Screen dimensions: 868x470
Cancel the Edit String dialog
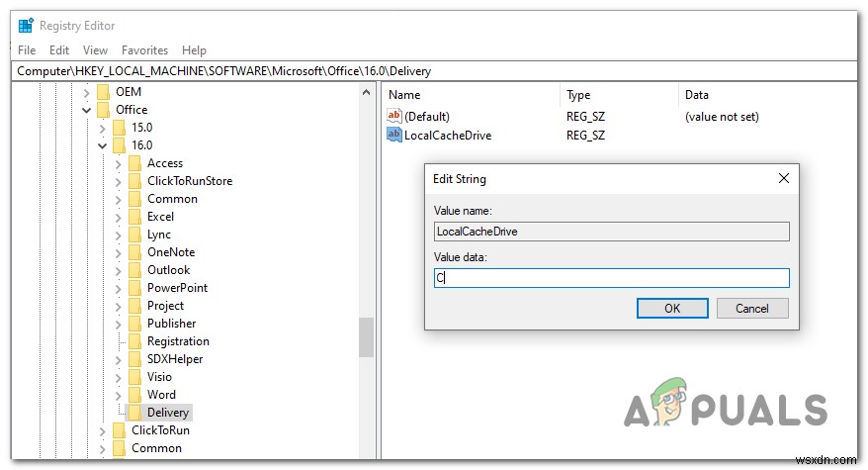(752, 308)
